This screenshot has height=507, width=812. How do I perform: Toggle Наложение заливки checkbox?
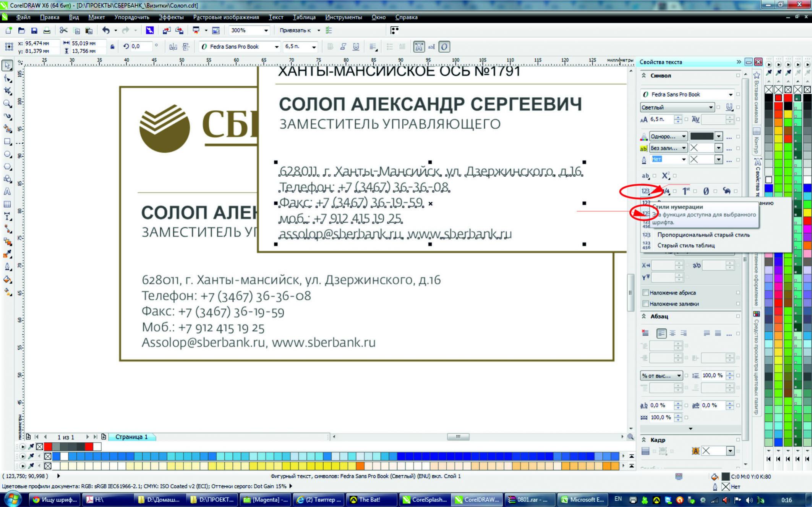point(645,304)
